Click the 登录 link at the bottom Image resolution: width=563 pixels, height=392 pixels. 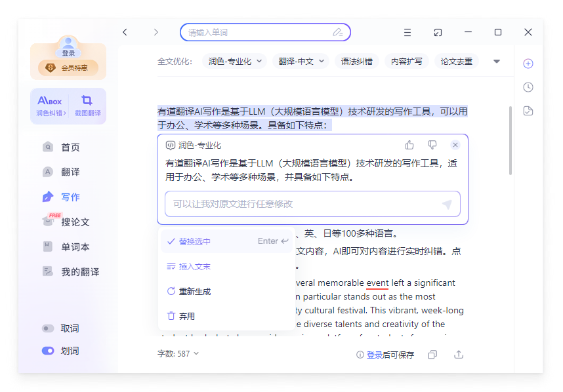pyautogui.click(x=374, y=355)
